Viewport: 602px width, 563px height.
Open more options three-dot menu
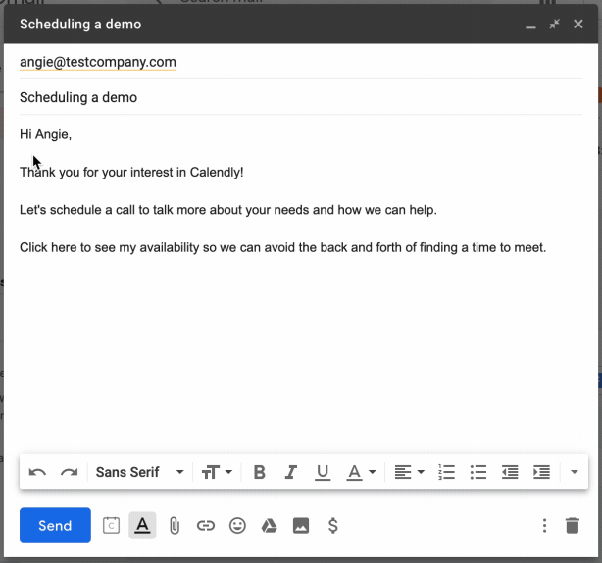tap(544, 526)
